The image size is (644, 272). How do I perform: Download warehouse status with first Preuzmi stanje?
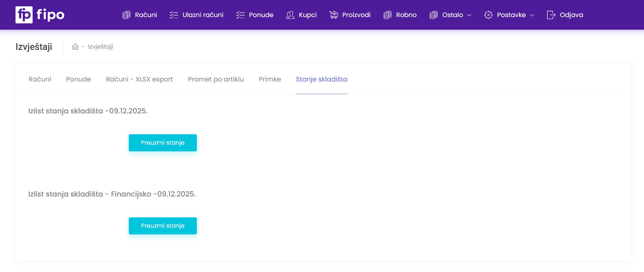pos(163,143)
